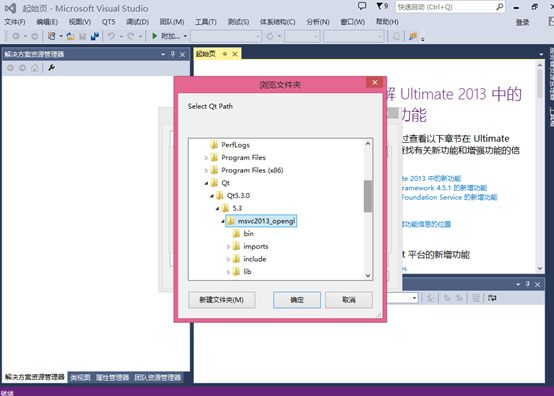
Task: Open the 工具(T) menu
Action: pyautogui.click(x=206, y=22)
